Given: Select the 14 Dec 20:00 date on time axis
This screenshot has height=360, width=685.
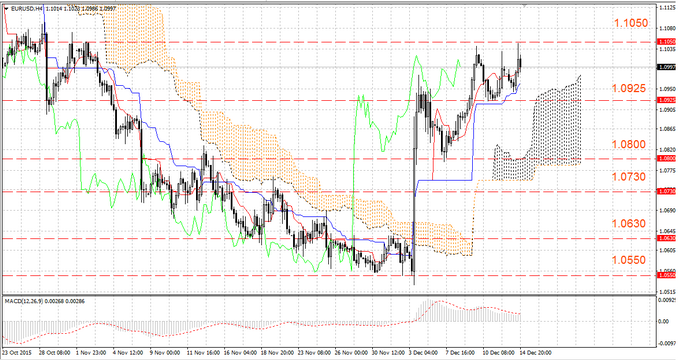Looking at the screenshot, I should pos(536,352).
